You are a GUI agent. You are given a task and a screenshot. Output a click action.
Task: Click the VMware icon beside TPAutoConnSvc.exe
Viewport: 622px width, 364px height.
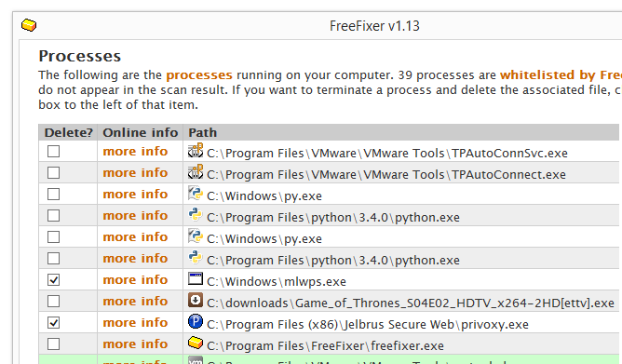[196, 151]
